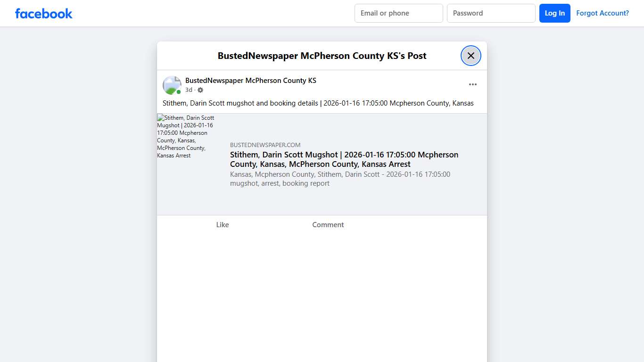Click the Facebook logo
644x362 pixels.
[x=43, y=13]
